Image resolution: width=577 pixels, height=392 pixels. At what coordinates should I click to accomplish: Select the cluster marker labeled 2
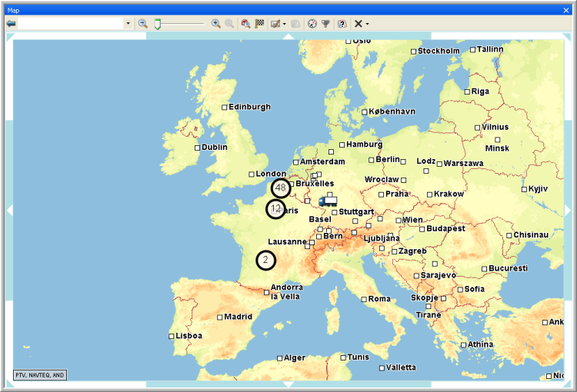pyautogui.click(x=265, y=261)
